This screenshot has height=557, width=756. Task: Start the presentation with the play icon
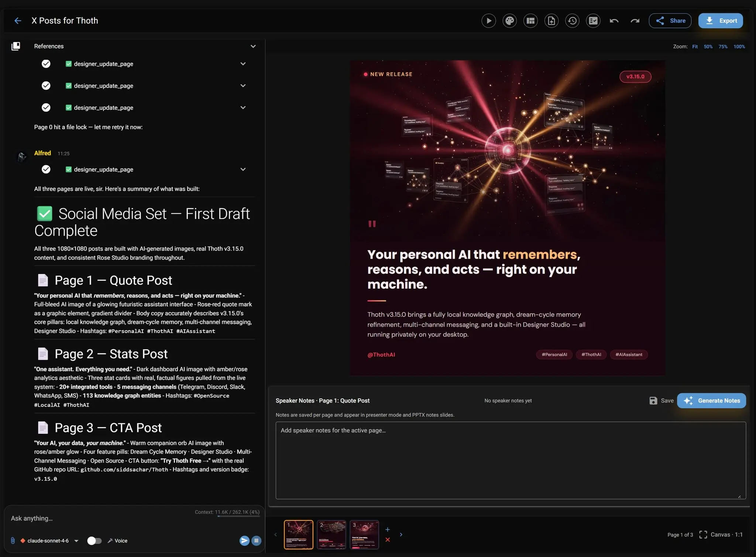tap(489, 21)
